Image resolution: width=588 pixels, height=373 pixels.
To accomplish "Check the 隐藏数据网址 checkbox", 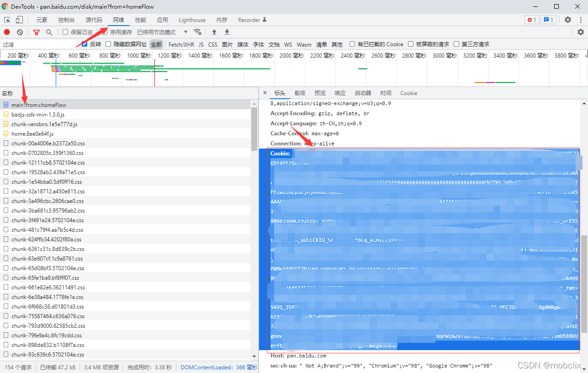I will click(x=108, y=44).
